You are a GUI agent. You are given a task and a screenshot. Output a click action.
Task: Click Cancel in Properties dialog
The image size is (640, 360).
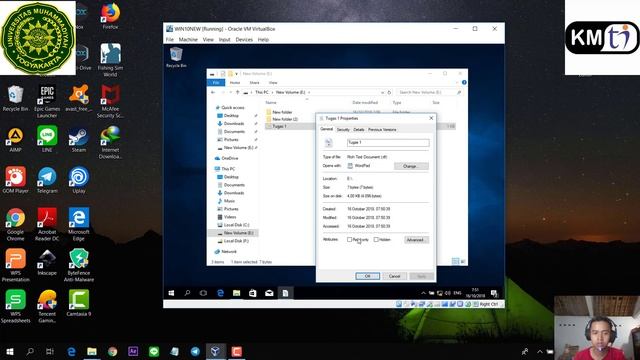(x=394, y=276)
